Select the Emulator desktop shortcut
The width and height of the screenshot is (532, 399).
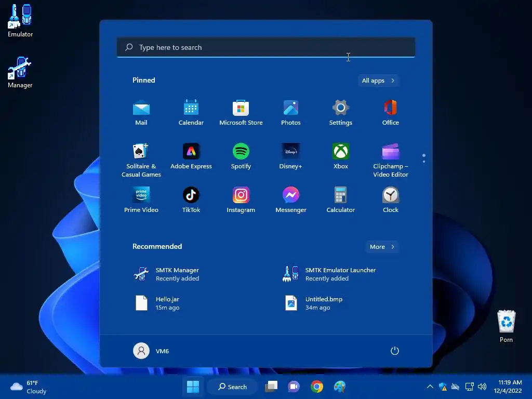click(20, 20)
